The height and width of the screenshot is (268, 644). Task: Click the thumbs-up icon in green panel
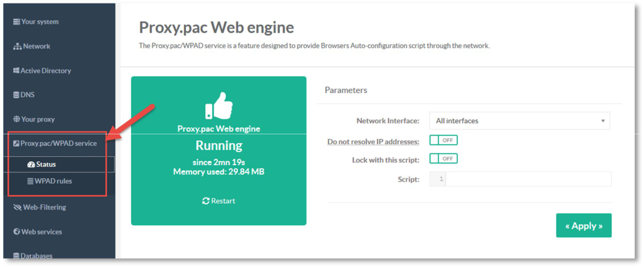218,106
